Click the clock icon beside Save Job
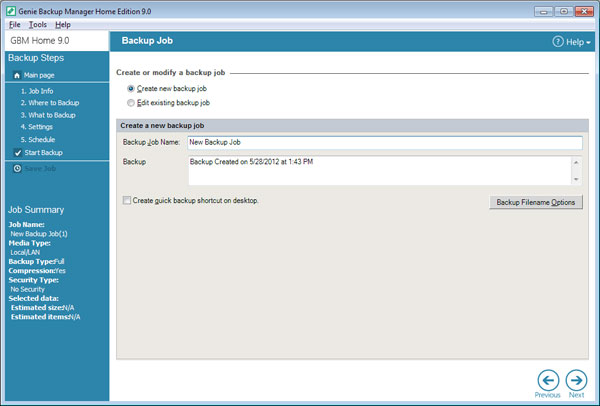The width and height of the screenshot is (600, 406). (x=17, y=169)
